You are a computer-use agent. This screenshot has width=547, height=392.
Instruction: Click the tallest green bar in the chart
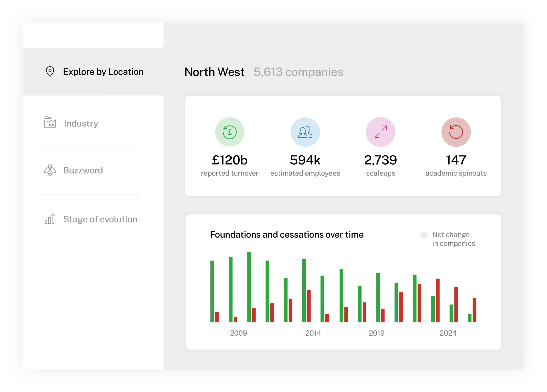tap(249, 287)
